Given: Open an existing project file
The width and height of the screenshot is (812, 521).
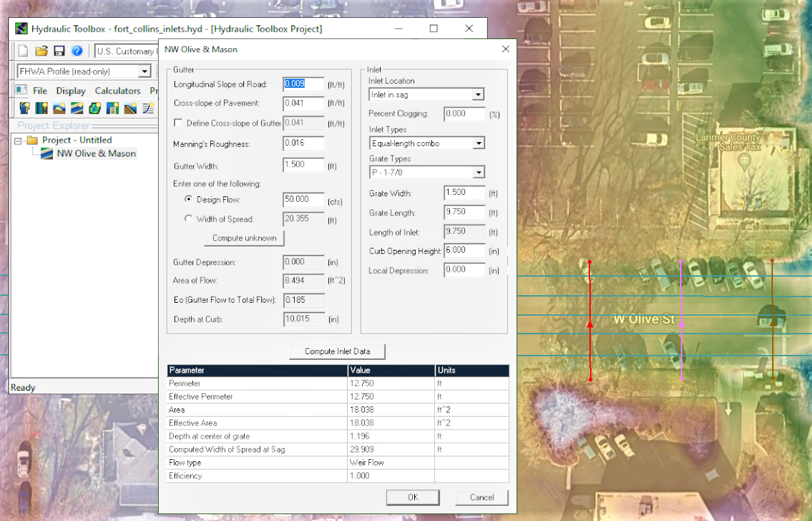Looking at the screenshot, I should (x=40, y=50).
